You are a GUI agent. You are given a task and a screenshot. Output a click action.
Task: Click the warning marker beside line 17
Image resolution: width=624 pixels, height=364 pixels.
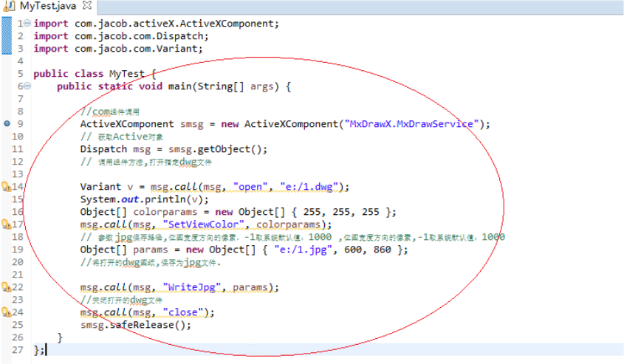point(7,224)
